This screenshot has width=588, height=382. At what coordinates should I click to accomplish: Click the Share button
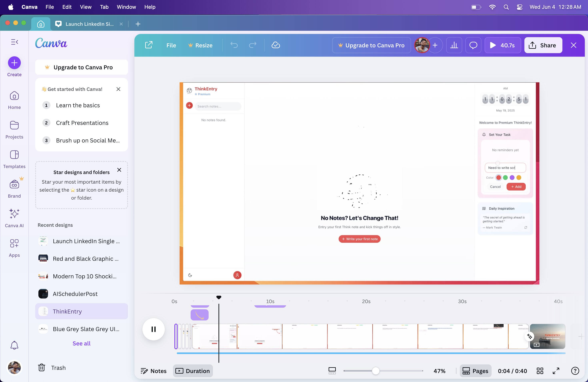pyautogui.click(x=543, y=45)
